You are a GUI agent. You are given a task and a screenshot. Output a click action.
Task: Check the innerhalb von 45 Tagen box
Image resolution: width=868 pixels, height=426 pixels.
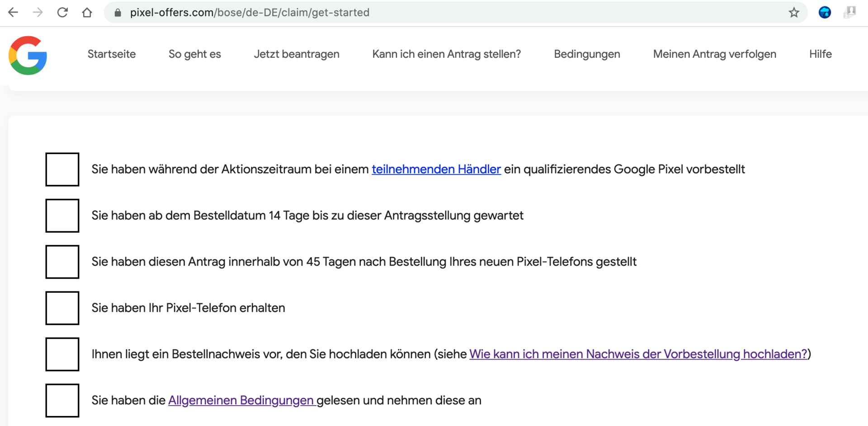pos(62,262)
